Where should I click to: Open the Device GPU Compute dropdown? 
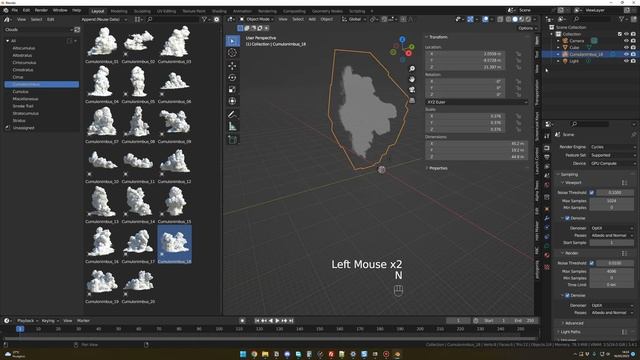click(x=613, y=163)
